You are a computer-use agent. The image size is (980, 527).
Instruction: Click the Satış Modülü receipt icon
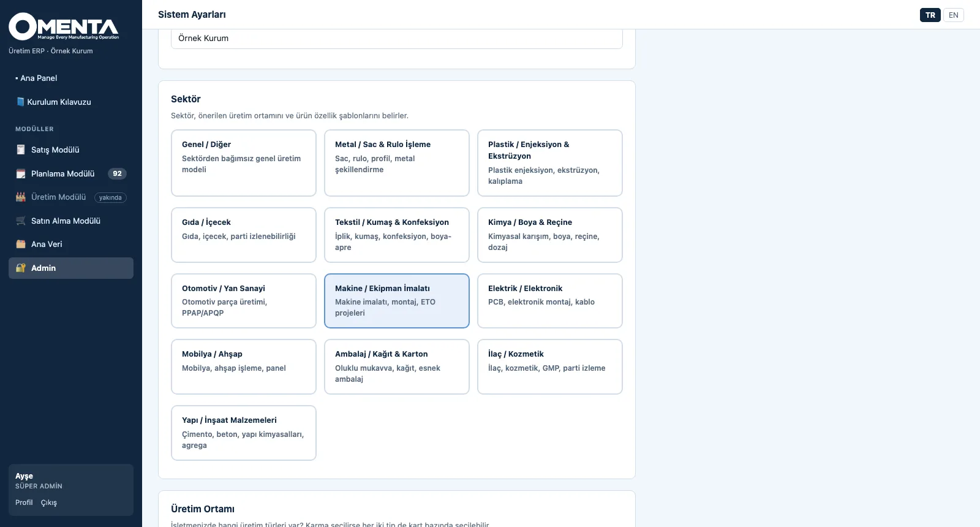(21, 150)
